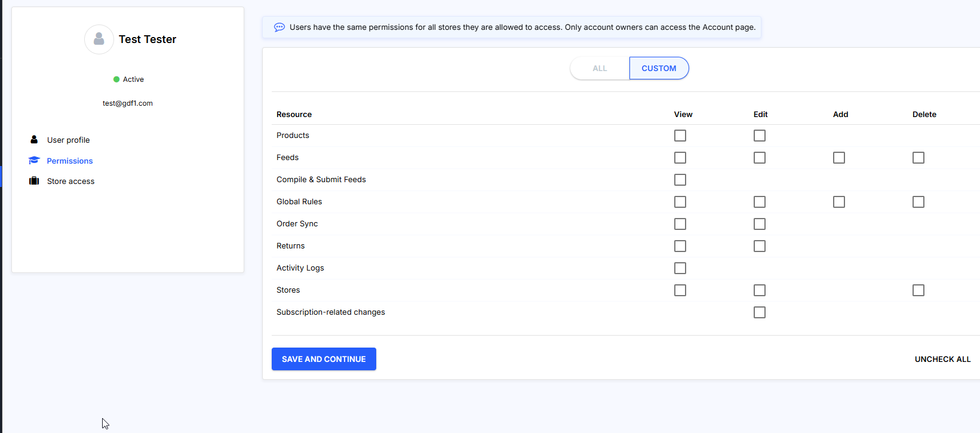Enable View permission for Products
Image resolution: width=980 pixels, height=433 pixels.
[x=680, y=136]
